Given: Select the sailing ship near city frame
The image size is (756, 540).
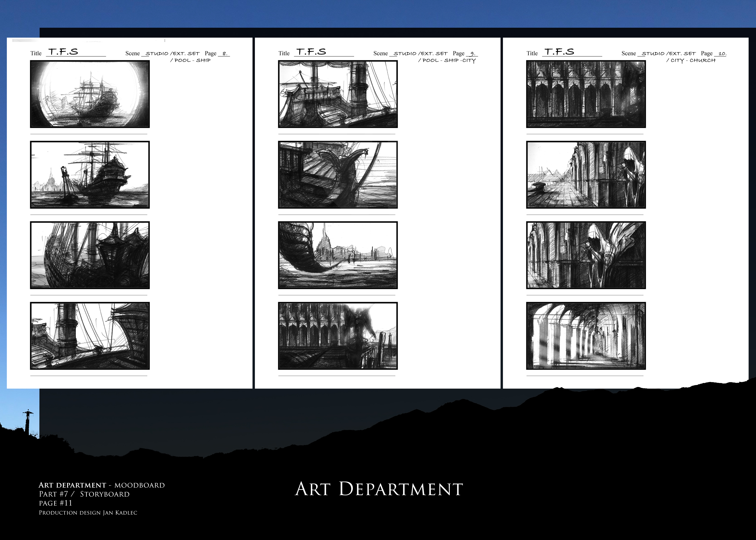Looking at the screenshot, I should [x=90, y=175].
